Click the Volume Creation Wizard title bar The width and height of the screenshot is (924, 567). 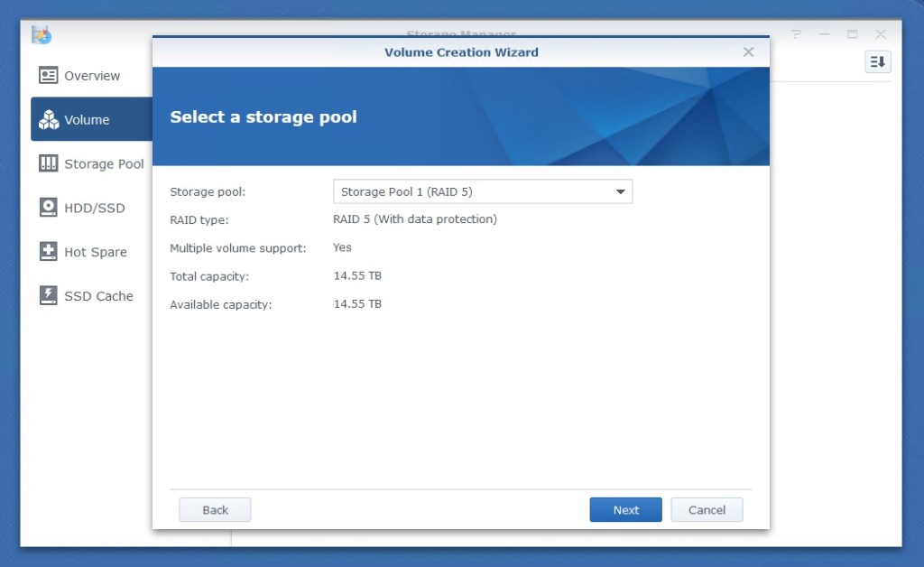click(x=461, y=52)
